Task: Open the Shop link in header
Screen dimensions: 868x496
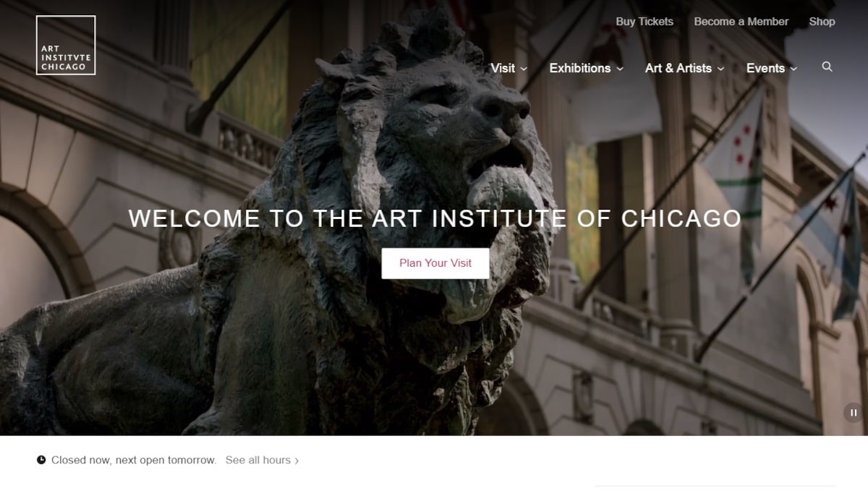Action: pyautogui.click(x=822, y=22)
